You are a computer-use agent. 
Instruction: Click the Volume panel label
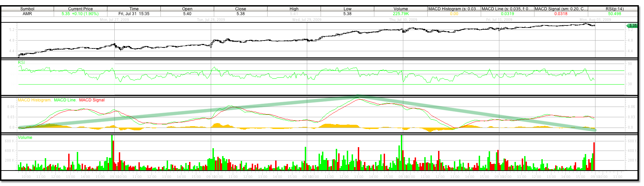point(25,138)
